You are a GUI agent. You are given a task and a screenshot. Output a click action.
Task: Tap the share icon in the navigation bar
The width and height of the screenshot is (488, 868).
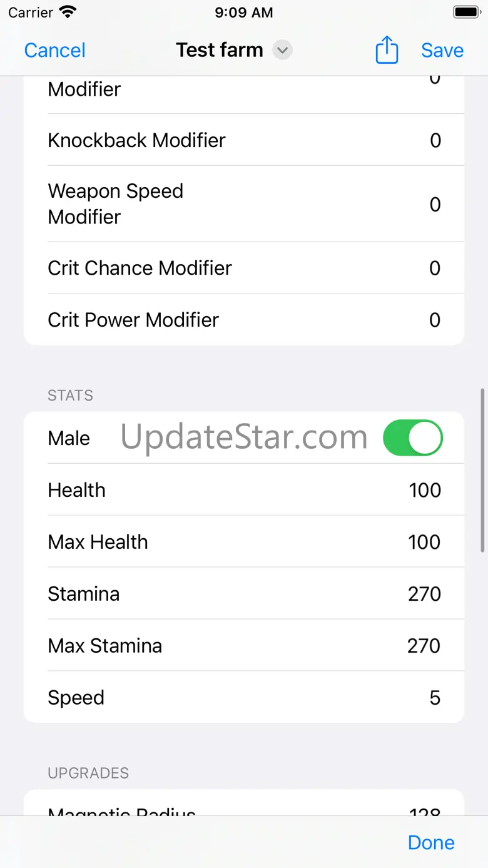click(x=387, y=50)
